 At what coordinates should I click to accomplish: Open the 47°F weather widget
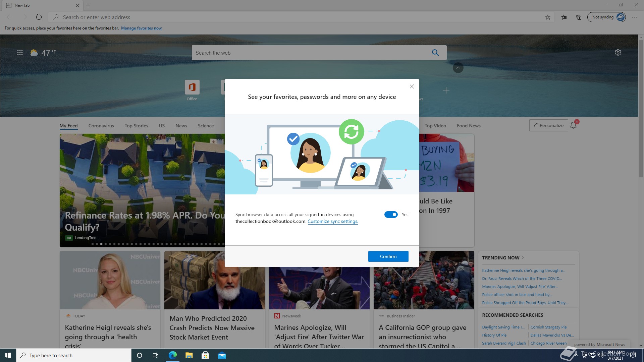pos(43,53)
